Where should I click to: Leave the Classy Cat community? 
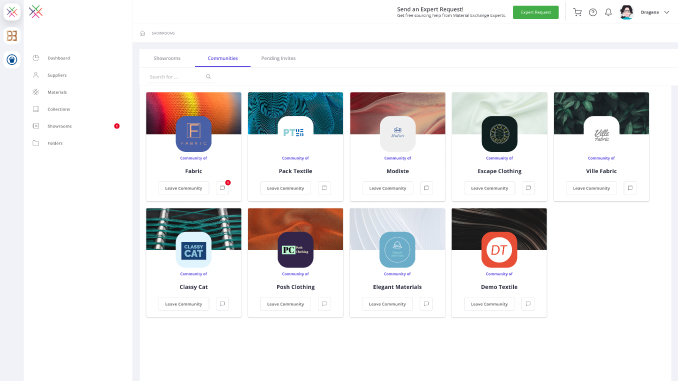click(x=183, y=304)
